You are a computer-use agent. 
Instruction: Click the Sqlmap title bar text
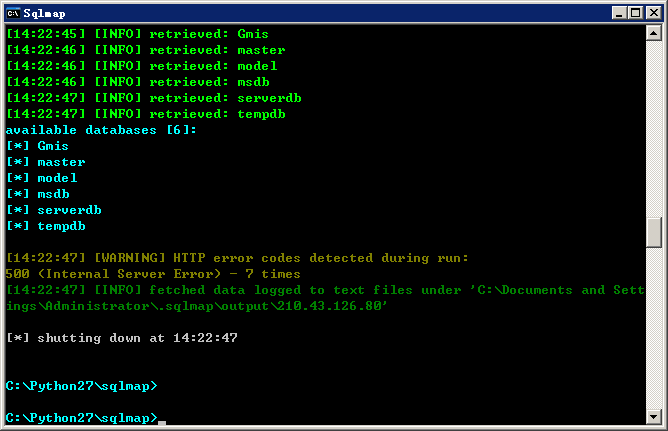coord(44,14)
